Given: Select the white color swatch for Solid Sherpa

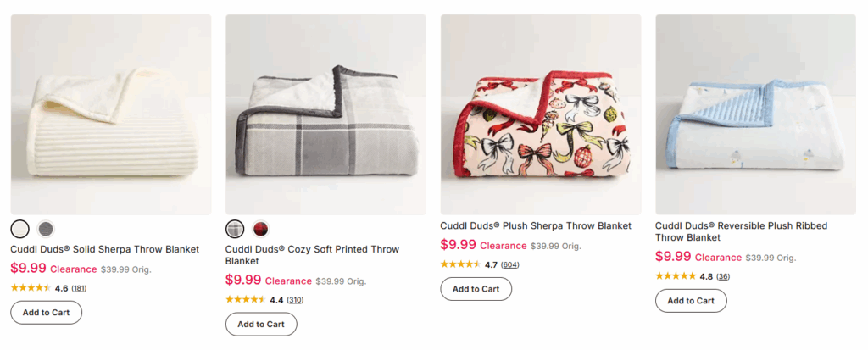Looking at the screenshot, I should (20, 229).
